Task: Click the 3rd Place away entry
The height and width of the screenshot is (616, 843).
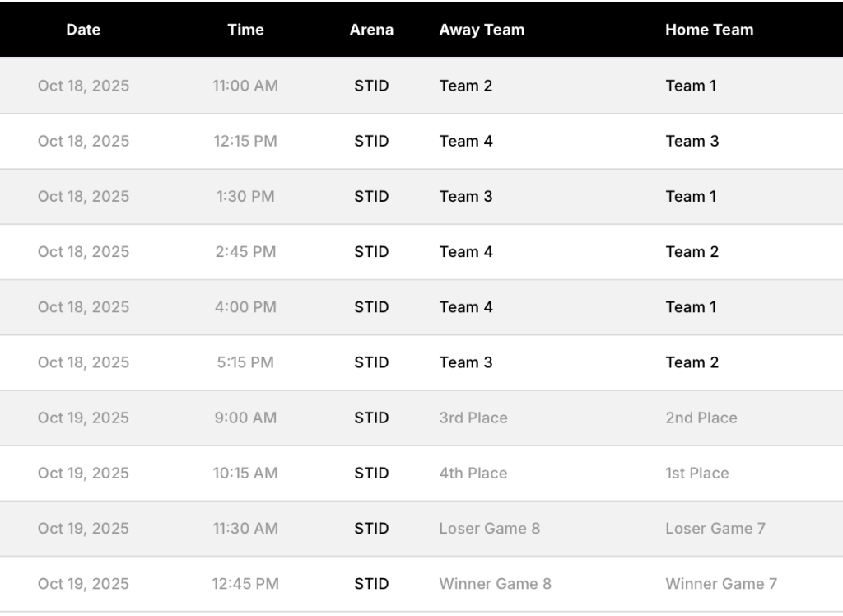Action: [x=473, y=418]
